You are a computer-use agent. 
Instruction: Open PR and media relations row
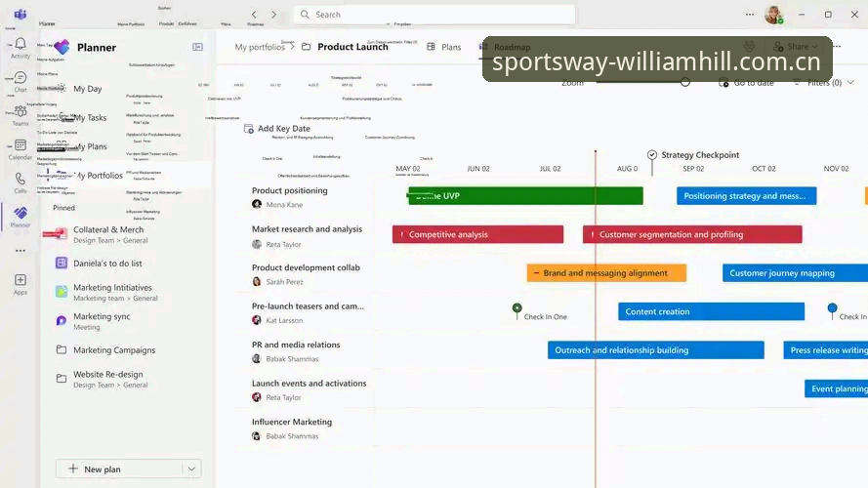coord(296,345)
